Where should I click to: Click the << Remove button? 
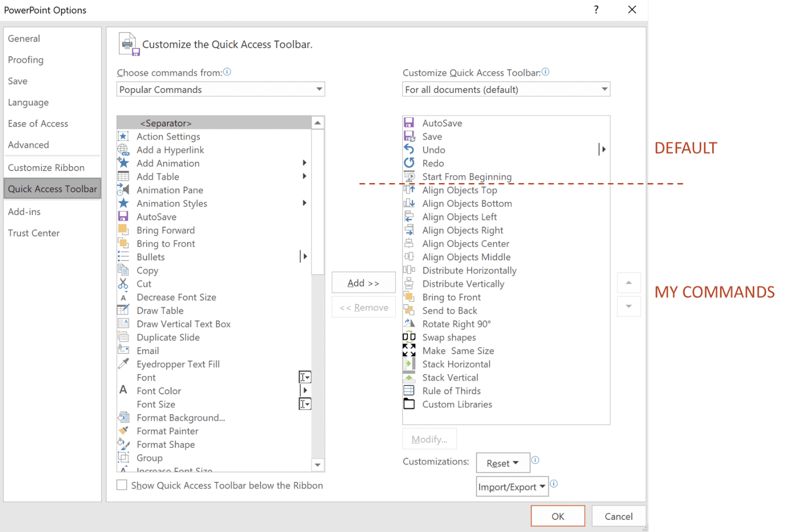tap(364, 307)
